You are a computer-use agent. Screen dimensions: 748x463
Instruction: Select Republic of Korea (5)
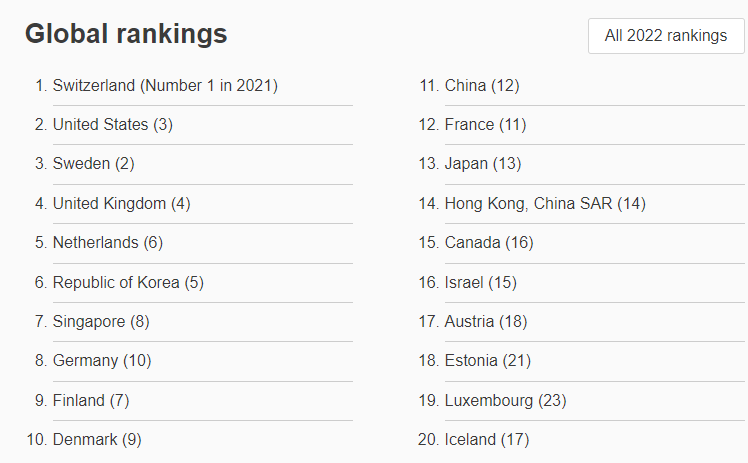click(128, 283)
